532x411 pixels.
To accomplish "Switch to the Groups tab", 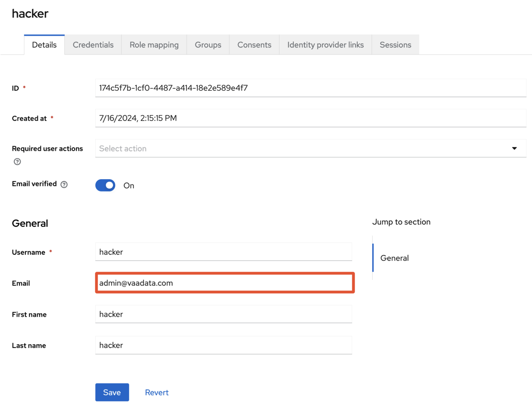I will [208, 44].
